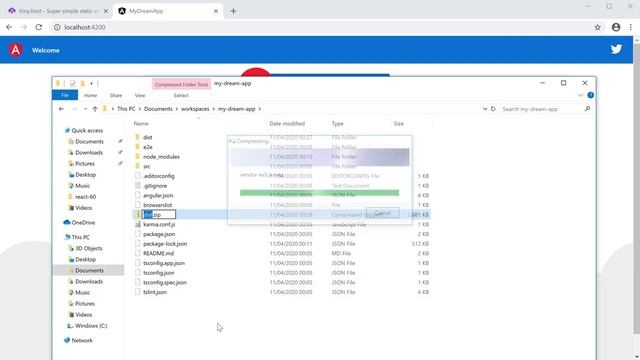640x360 pixels.
Task: Open pinned Downloads under Quick access
Action: (x=89, y=153)
